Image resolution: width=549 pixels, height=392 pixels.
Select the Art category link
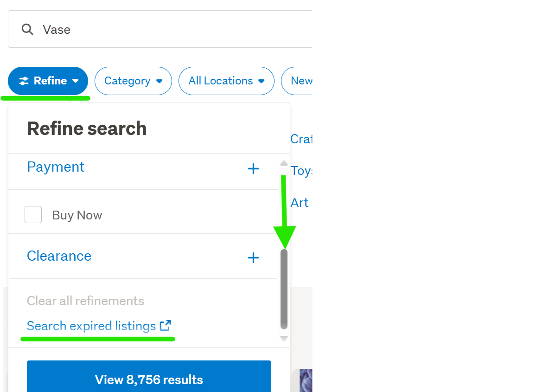point(300,203)
